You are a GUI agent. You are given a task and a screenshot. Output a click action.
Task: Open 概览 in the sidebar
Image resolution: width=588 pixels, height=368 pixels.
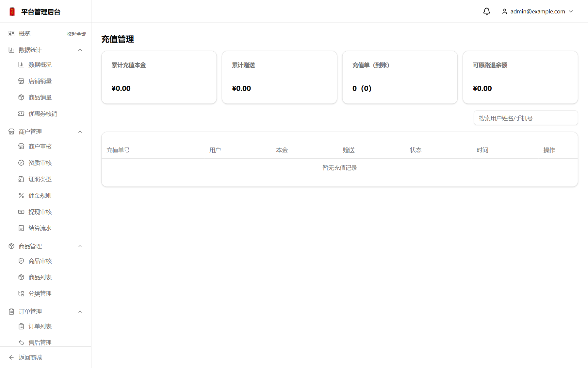coord(24,33)
